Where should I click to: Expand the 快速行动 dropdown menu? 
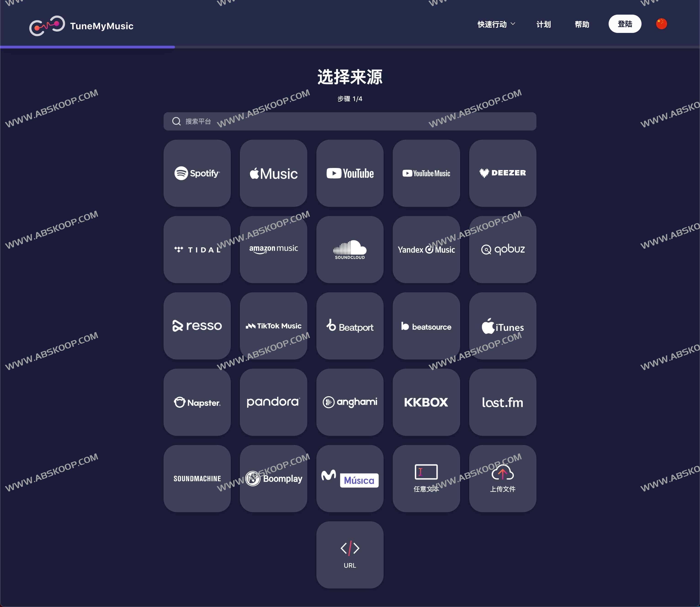(x=496, y=24)
